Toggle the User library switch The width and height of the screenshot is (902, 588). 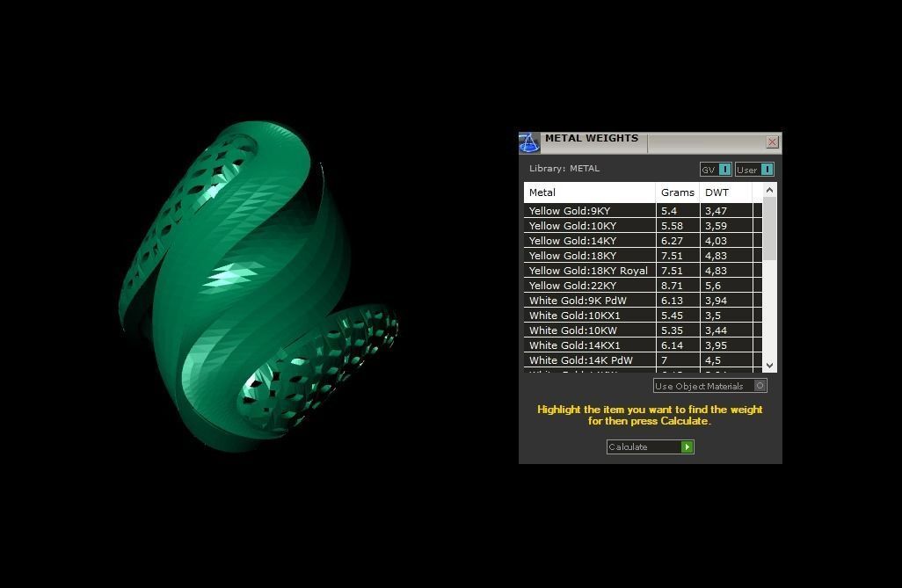[754, 169]
